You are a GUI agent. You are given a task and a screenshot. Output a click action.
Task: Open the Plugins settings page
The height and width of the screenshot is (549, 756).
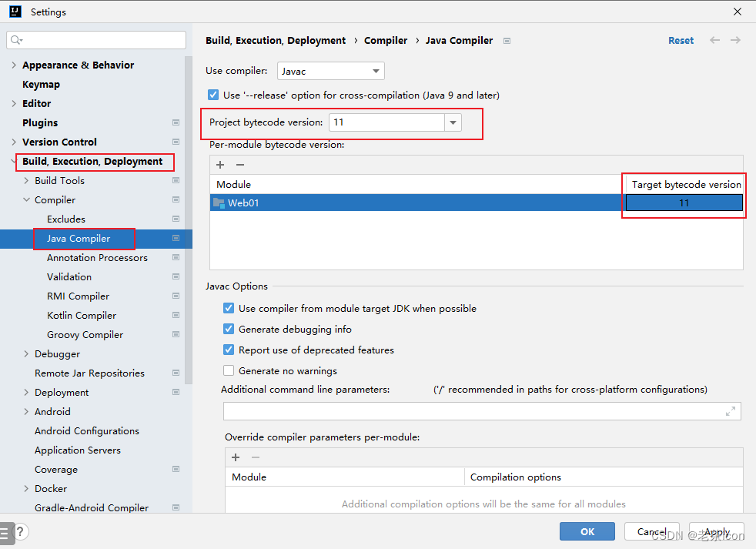click(x=40, y=123)
